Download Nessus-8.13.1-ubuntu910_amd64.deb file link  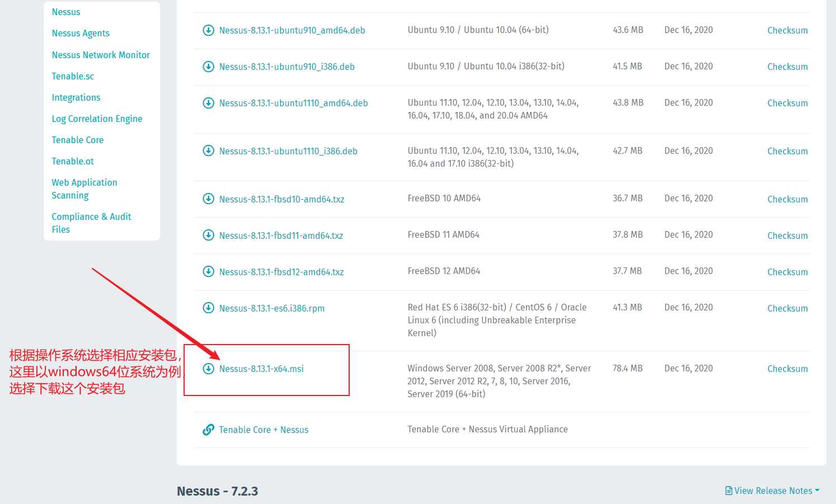[x=292, y=30]
